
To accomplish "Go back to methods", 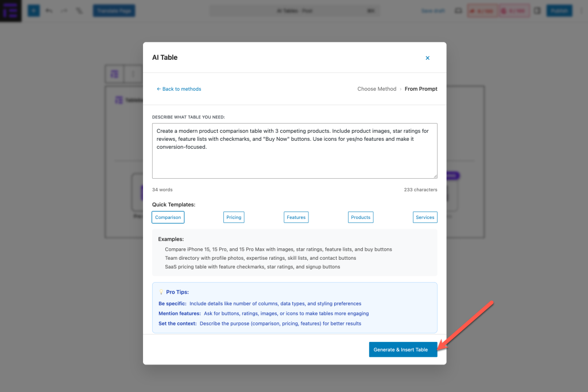I will pyautogui.click(x=179, y=89).
